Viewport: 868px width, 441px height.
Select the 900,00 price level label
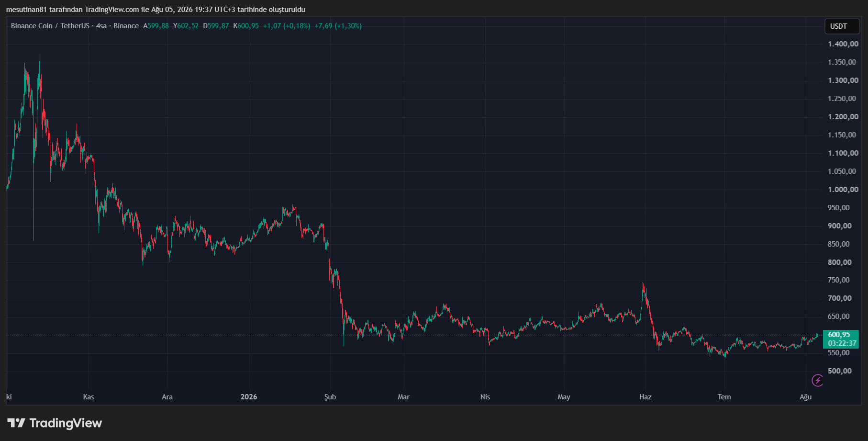click(840, 226)
